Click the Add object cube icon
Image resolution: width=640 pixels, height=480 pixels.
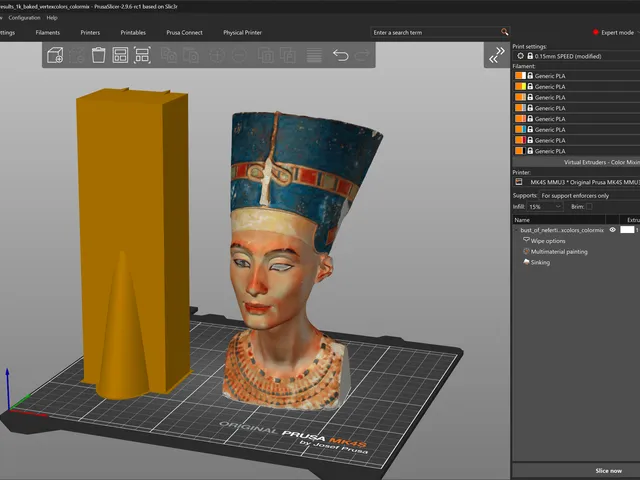coord(55,55)
